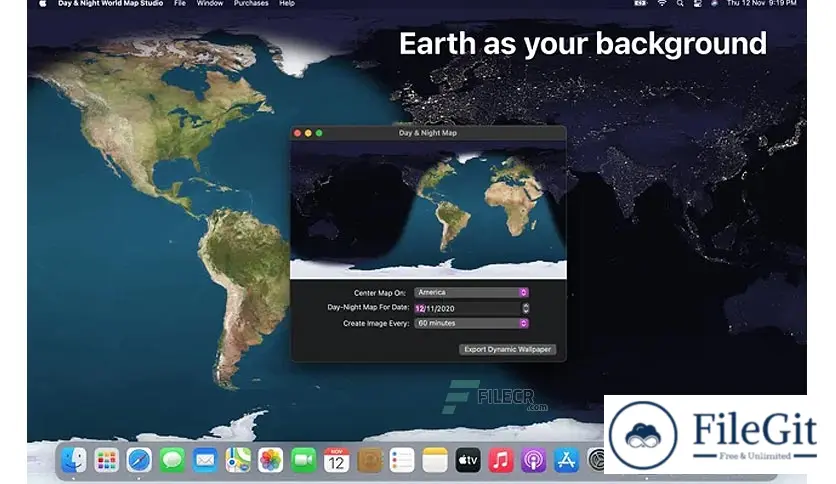The width and height of the screenshot is (836, 484).
Task: Open Day & Night World Map Studio menu
Action: (x=110, y=3)
